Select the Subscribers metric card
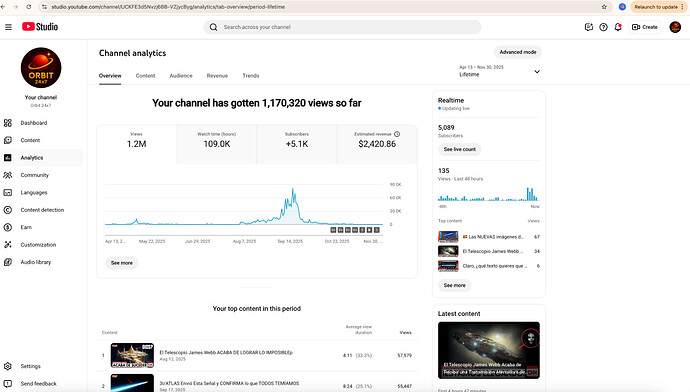 point(297,144)
